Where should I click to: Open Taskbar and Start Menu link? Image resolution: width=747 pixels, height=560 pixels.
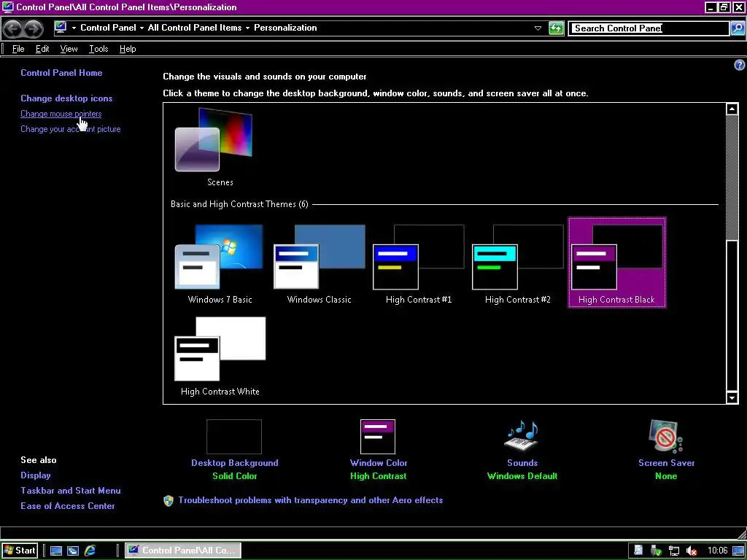point(71,491)
